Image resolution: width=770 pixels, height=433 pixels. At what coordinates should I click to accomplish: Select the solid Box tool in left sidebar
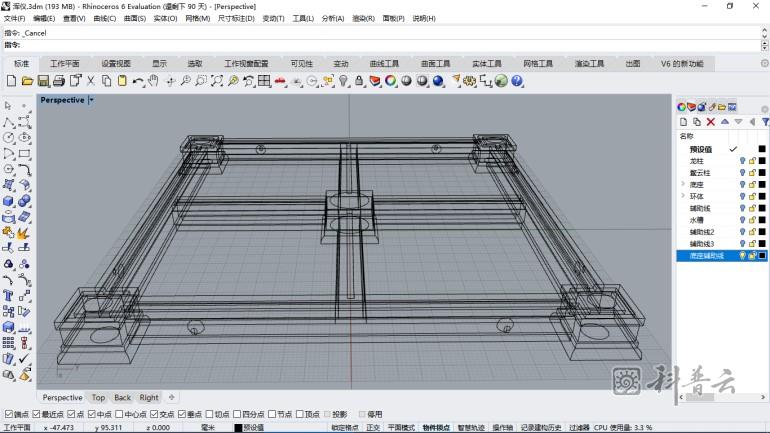(8, 201)
